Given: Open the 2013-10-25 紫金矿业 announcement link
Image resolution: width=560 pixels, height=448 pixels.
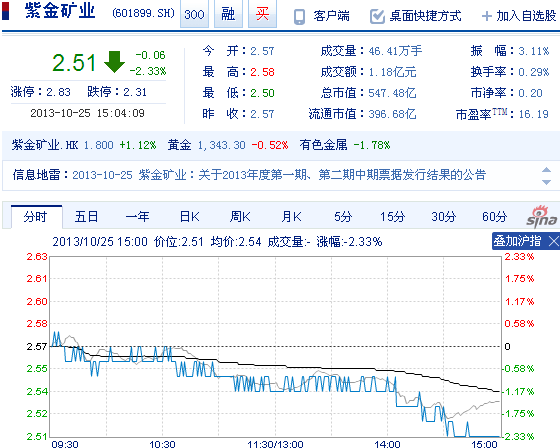Looking at the screenshot, I should (x=279, y=175).
